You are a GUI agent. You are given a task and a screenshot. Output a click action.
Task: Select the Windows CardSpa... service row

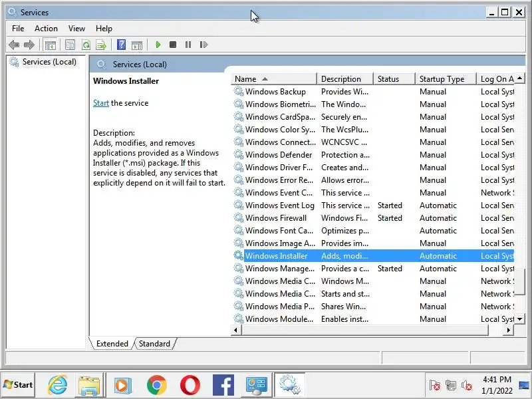[374, 117]
